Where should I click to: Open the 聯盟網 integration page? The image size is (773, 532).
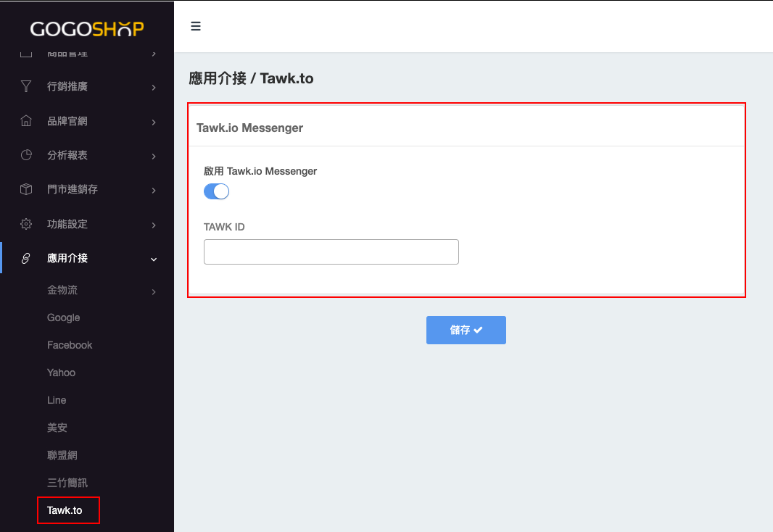click(x=62, y=455)
